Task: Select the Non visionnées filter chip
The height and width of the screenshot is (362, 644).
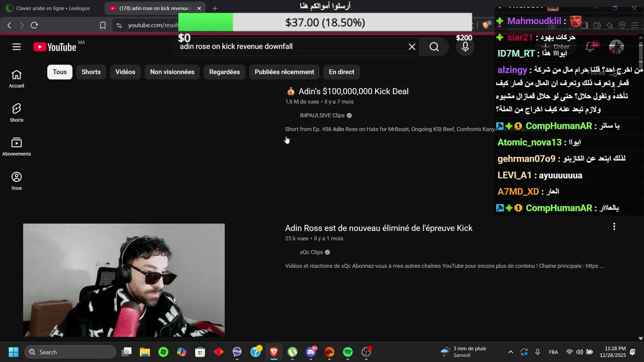Action: pyautogui.click(x=172, y=72)
